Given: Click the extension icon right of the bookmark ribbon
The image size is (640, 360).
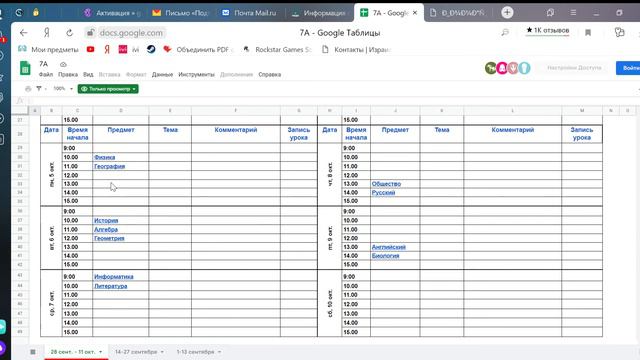Looking at the screenshot, I should (x=620, y=33).
